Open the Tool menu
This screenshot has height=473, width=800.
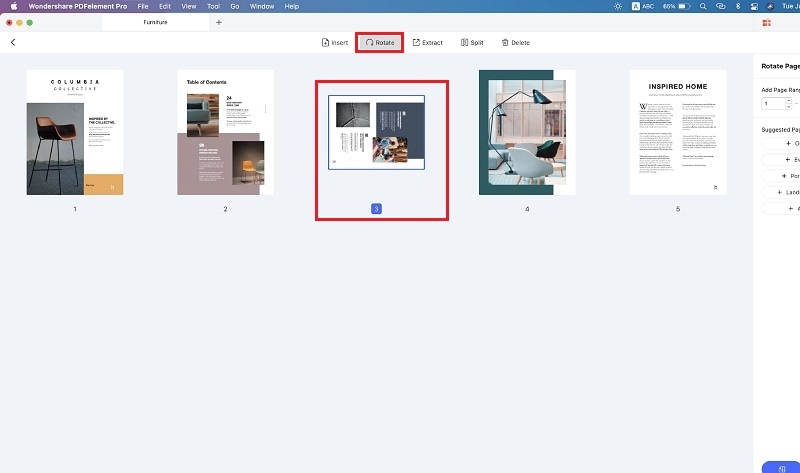click(x=213, y=6)
